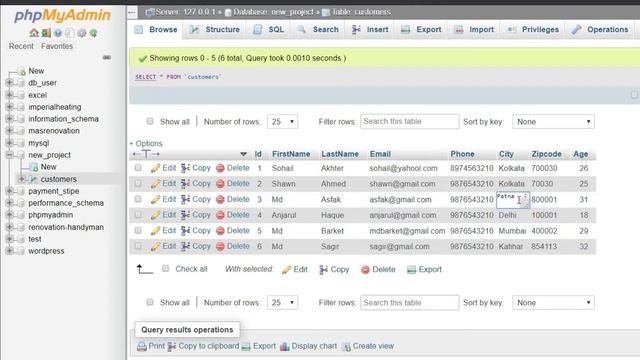This screenshot has width=640, height=360.
Task: Expand the wordpress database node
Action: pos(9,251)
